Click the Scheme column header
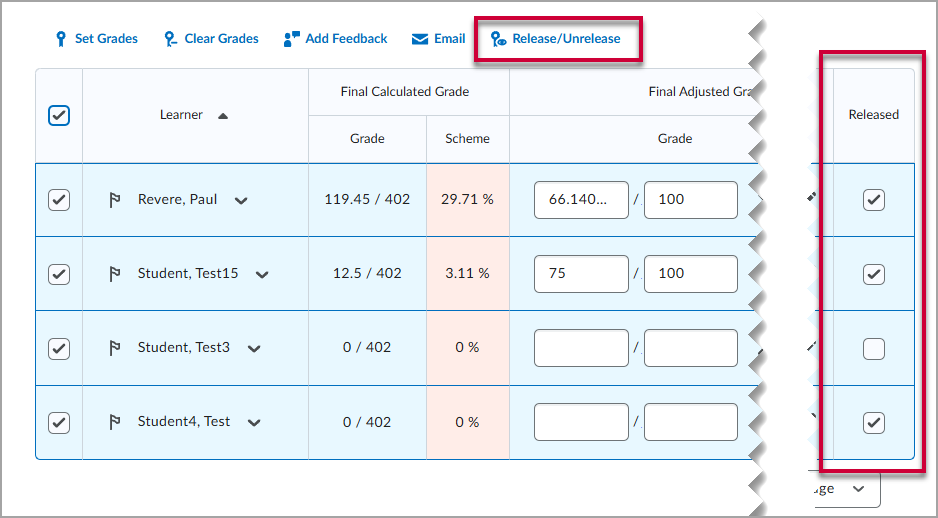 [467, 139]
